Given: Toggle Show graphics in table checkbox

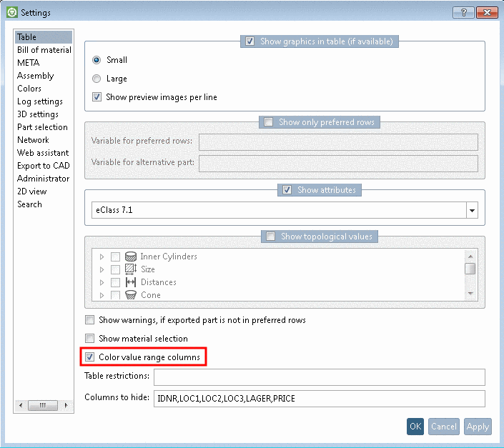Looking at the screenshot, I should pos(249,41).
